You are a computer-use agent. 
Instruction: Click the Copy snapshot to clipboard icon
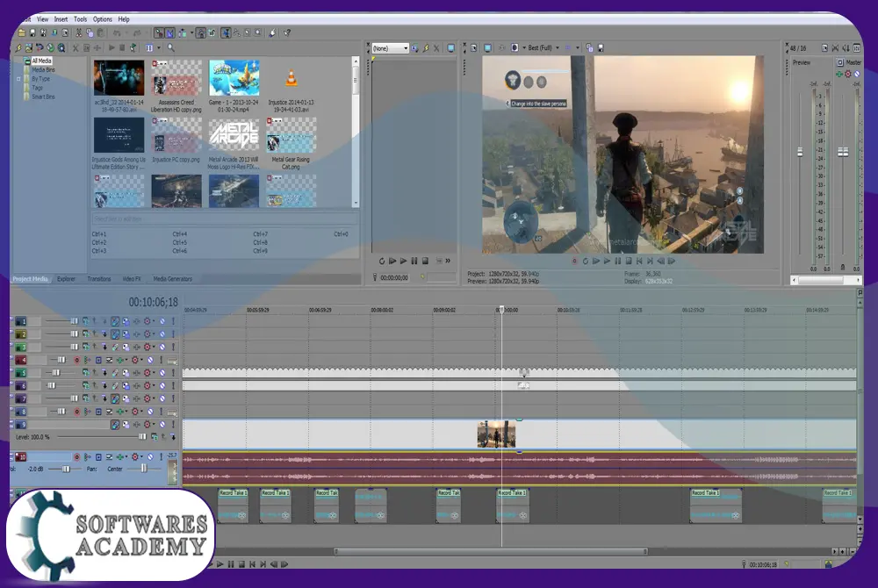point(590,48)
